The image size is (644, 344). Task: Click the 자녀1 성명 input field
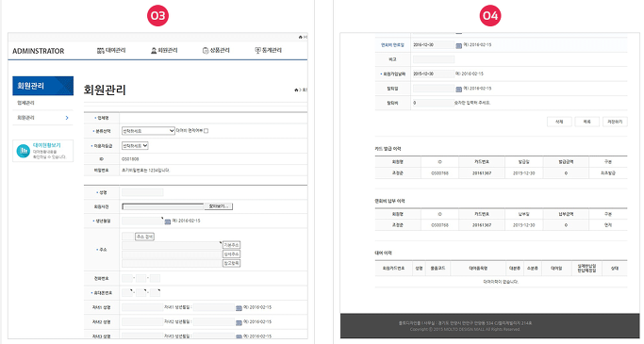[x=142, y=307]
